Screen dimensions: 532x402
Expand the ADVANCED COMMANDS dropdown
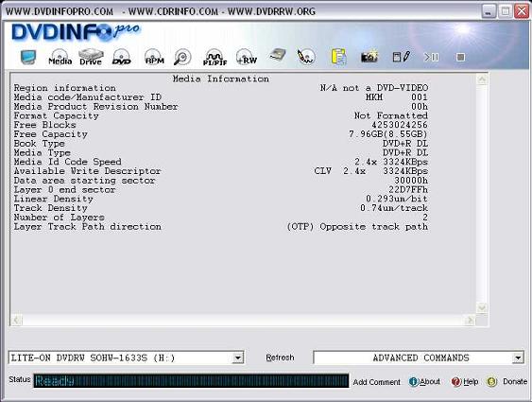[x=518, y=358]
